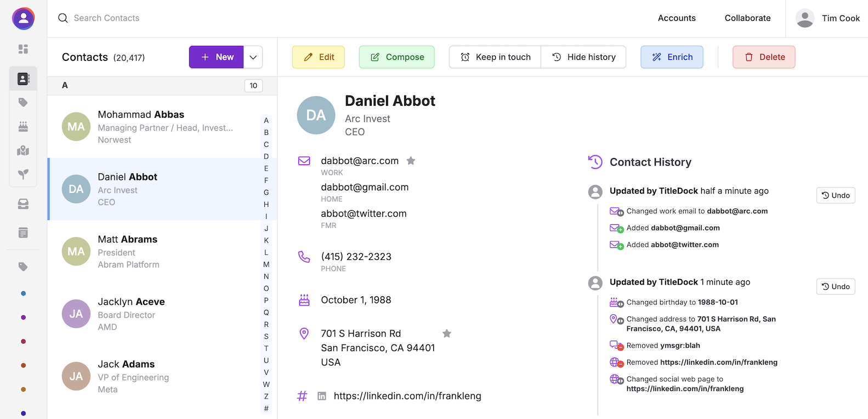Image resolution: width=868 pixels, height=419 pixels.
Task: Click the phone icon next to (415) 232-2323
Action: (x=304, y=257)
